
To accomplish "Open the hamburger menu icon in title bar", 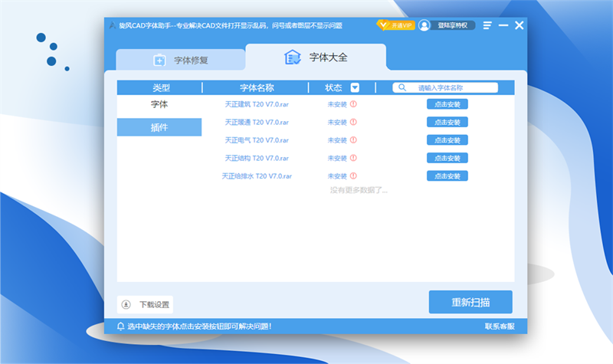I will pyautogui.click(x=487, y=25).
